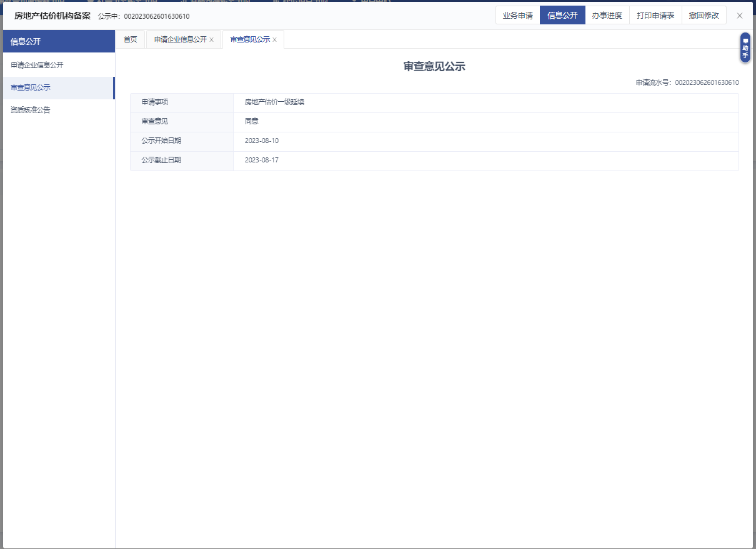The image size is (756, 549).
Task: Click the 业务申请 button in header
Action: pyautogui.click(x=517, y=16)
